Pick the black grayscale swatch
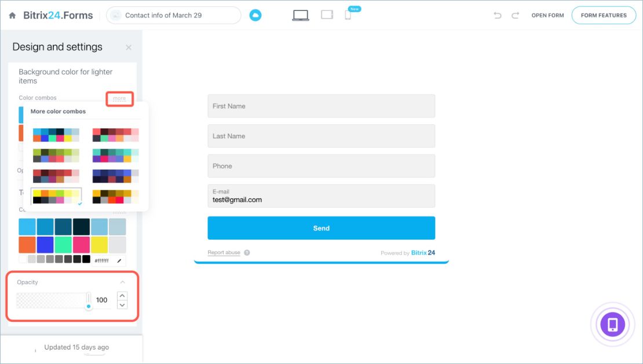 [x=86, y=259]
